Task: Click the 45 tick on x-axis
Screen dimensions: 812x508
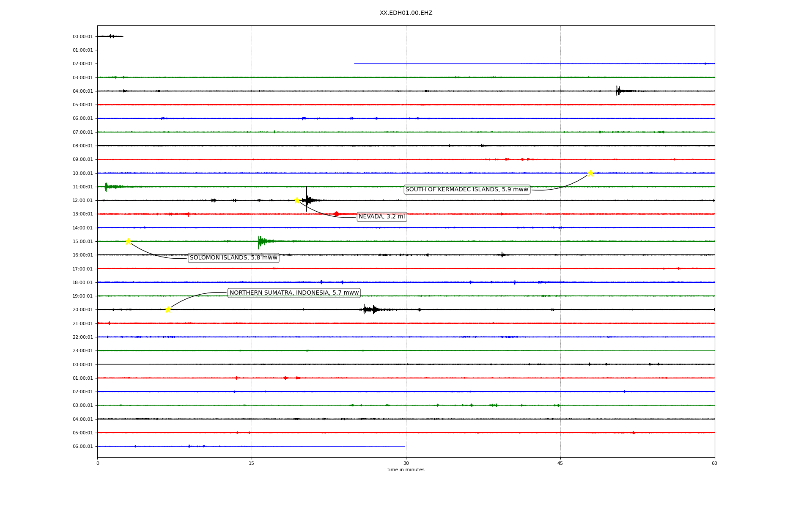Action: tap(560, 463)
